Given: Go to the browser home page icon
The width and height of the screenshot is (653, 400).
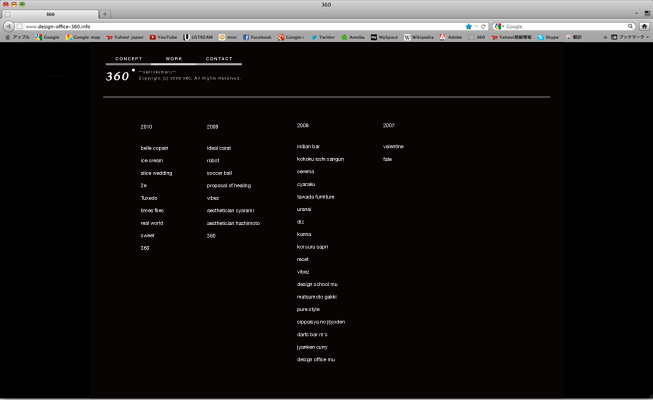Looking at the screenshot, I should pos(644,26).
